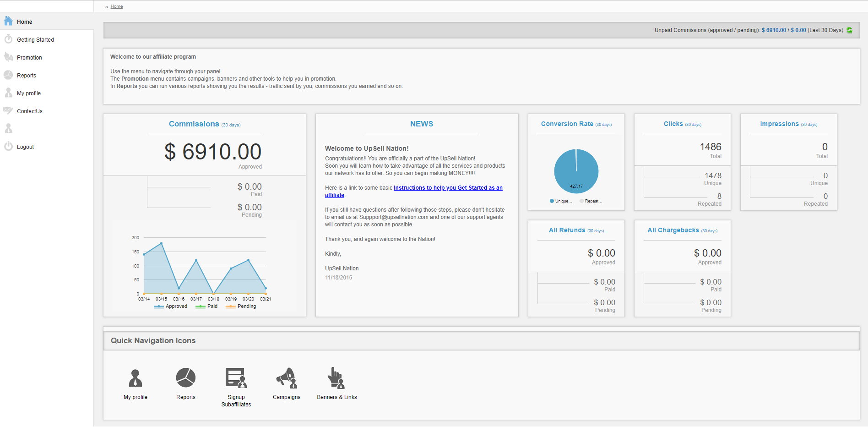
Task: Go to My profile menu item
Action: tap(29, 93)
